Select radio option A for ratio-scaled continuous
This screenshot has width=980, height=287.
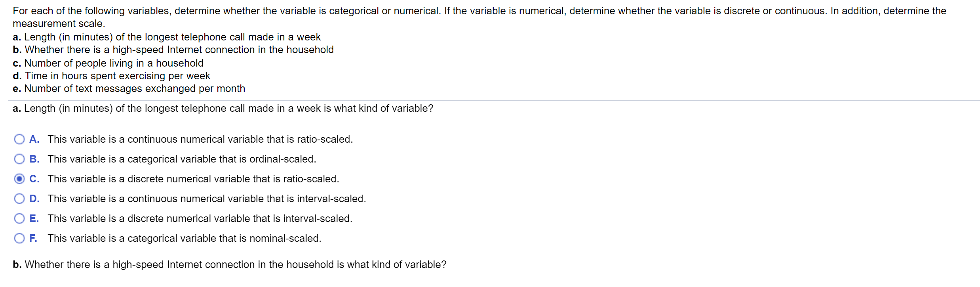tap(19, 139)
